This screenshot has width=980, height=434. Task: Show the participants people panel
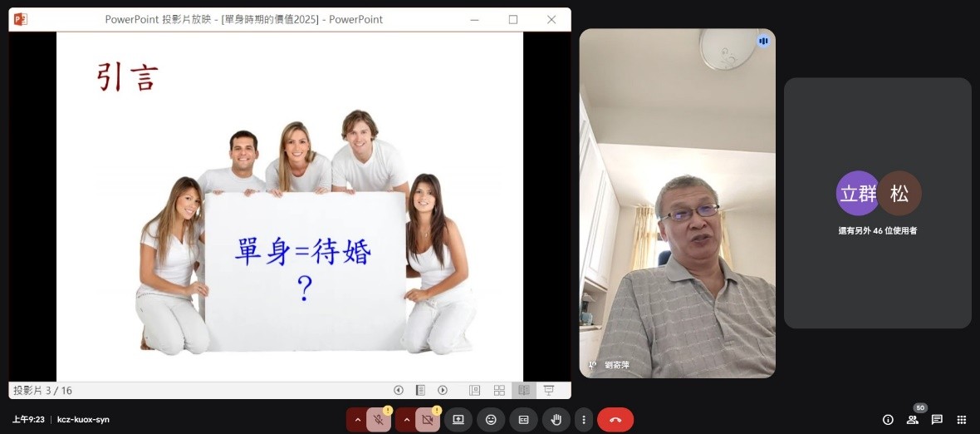912,420
